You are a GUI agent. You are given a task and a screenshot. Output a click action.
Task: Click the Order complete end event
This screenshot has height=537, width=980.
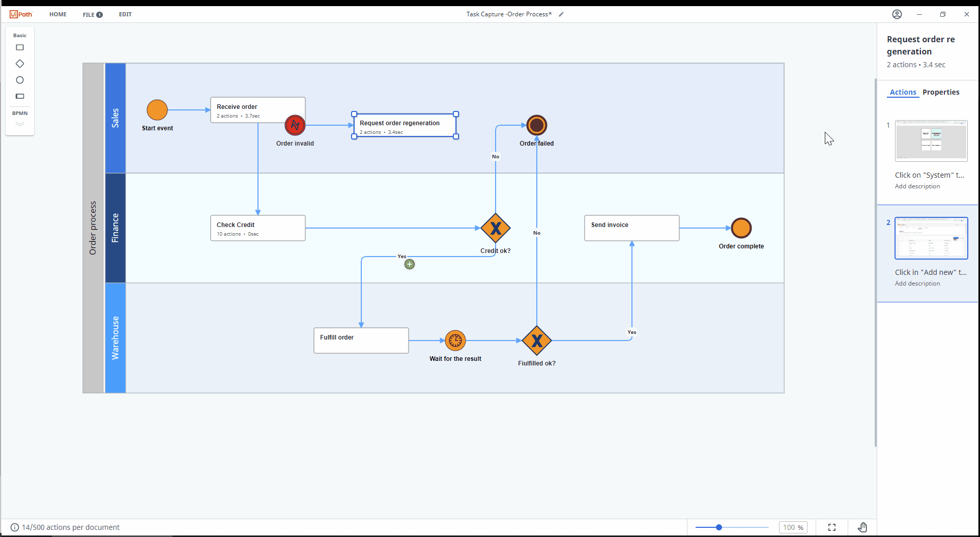coord(741,228)
